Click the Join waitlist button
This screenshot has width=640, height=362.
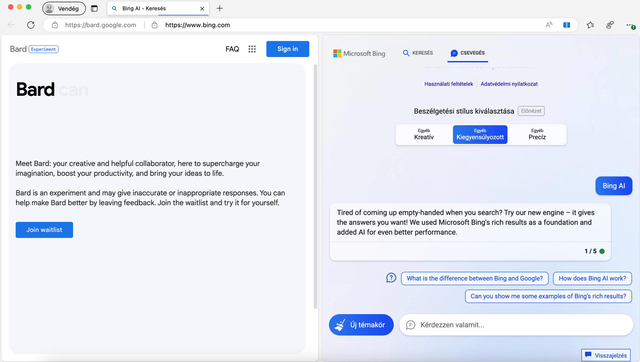44,230
